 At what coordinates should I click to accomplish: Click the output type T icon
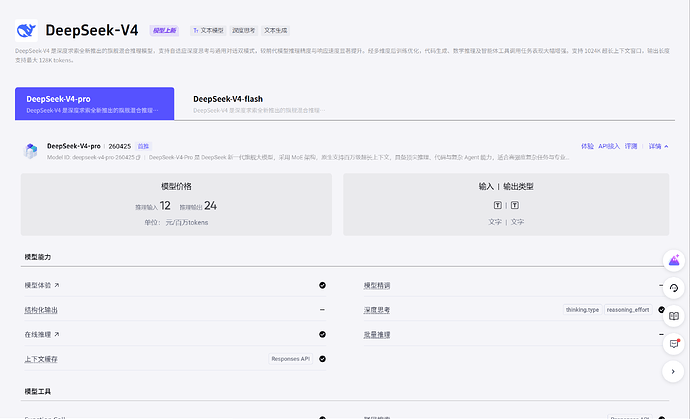[515, 206]
